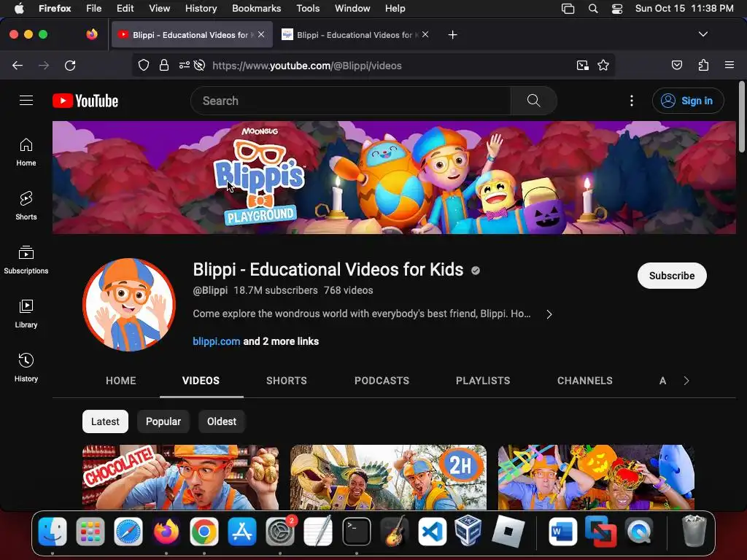Open Control Center in menu bar
747x560 pixels.
click(x=617, y=9)
